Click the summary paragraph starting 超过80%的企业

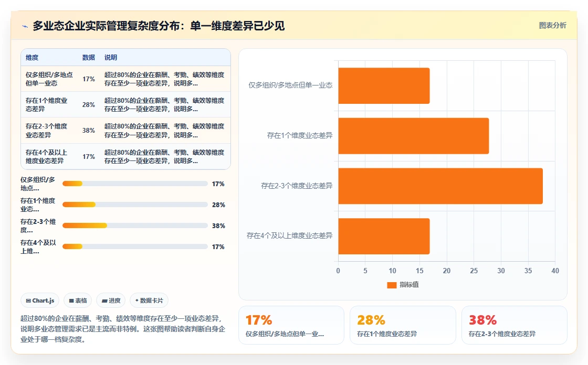point(123,329)
